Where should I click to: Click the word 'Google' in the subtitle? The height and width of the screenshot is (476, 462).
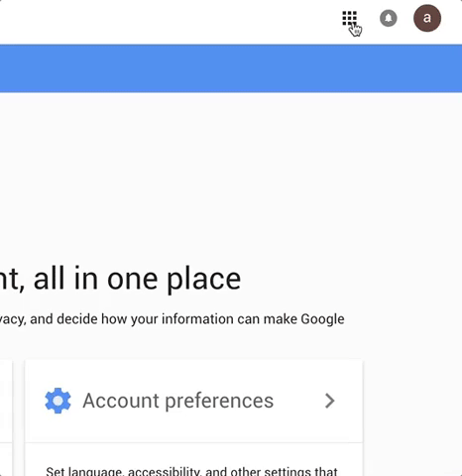tap(322, 319)
